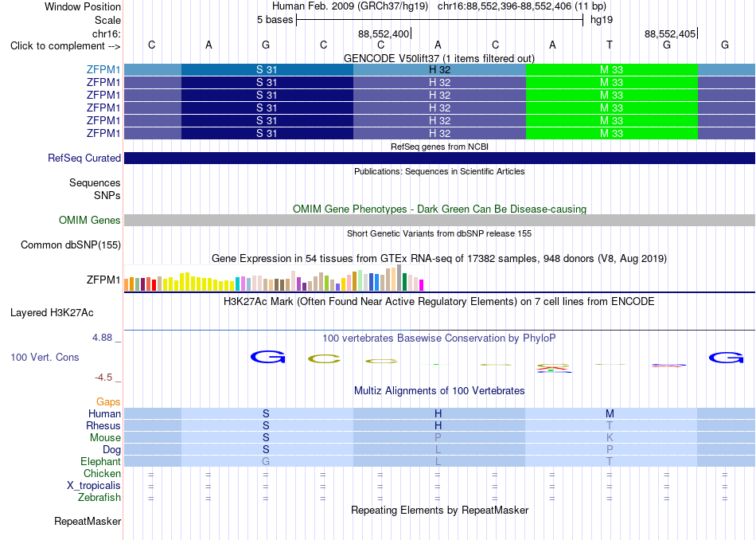Click the Mouse row P amino acid
This screenshot has height=540, width=756.
point(438,438)
